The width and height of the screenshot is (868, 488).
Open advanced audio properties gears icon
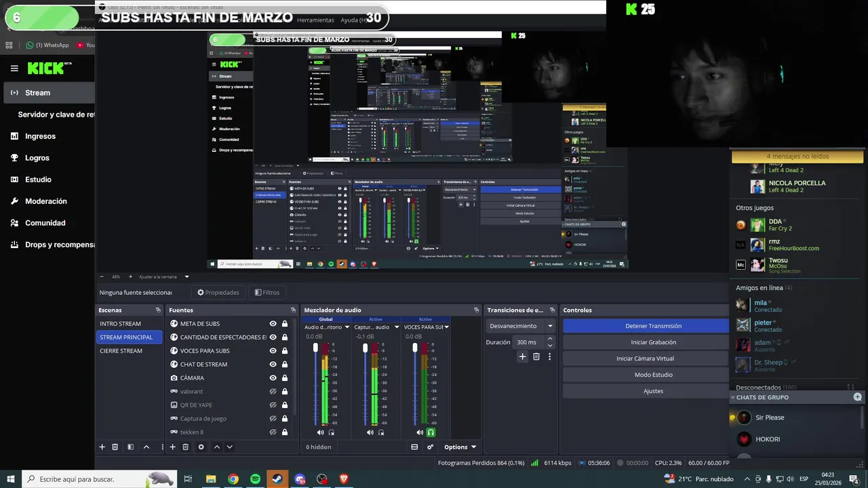coord(430,447)
